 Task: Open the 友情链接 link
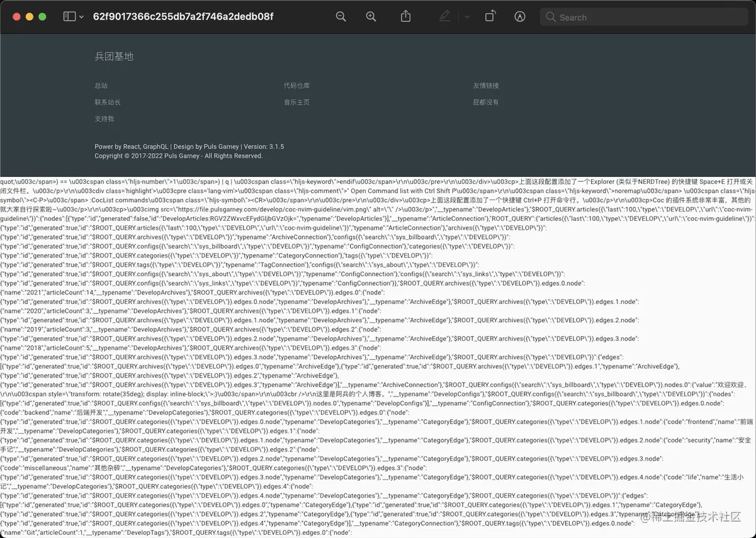486,86
